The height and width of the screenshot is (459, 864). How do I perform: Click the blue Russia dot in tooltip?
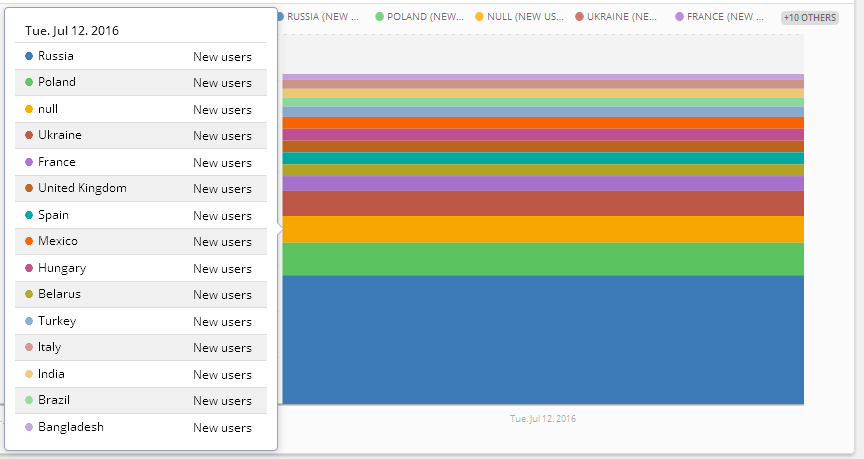(29, 56)
